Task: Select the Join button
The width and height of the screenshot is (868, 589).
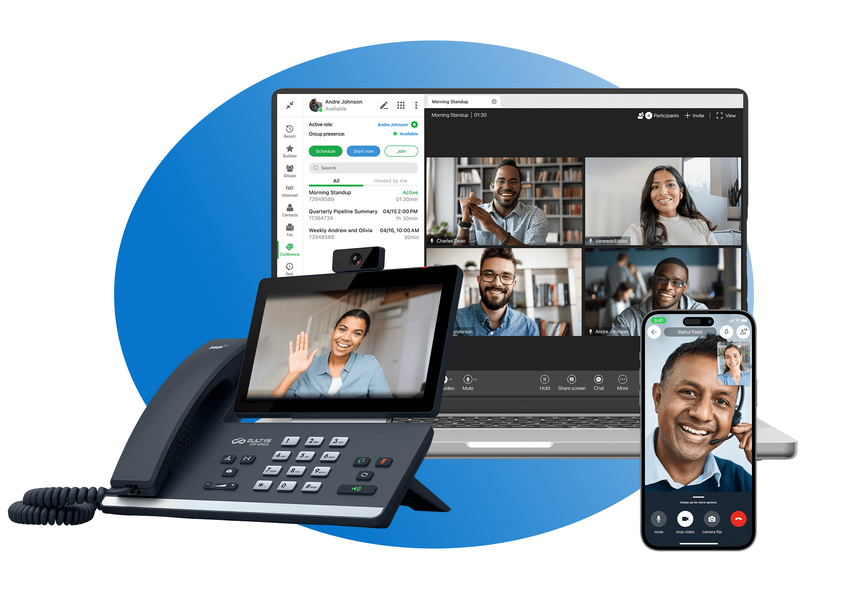Action: (401, 151)
